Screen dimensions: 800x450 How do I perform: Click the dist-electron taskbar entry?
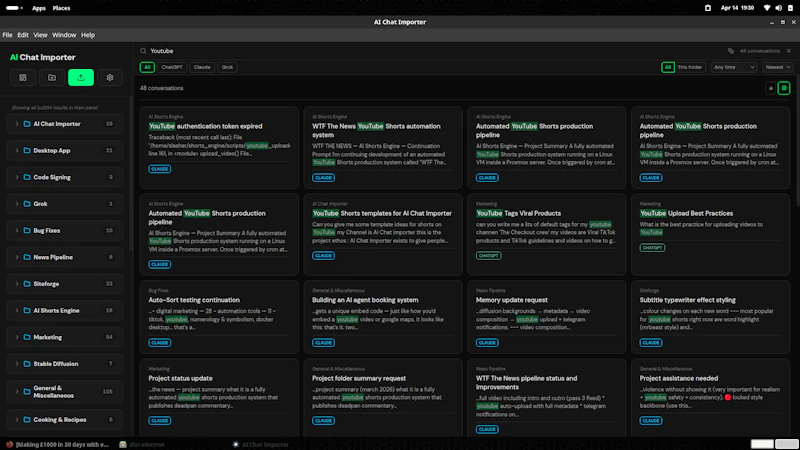pyautogui.click(x=142, y=444)
